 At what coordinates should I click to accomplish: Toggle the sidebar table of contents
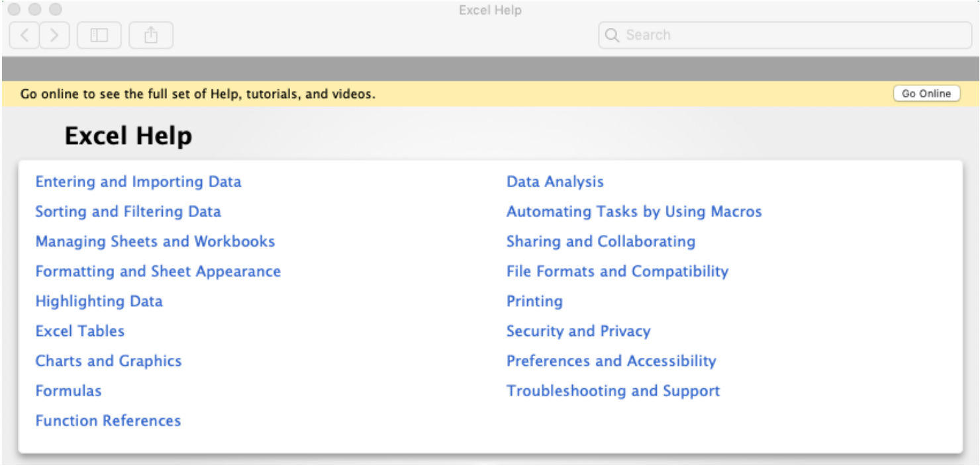[x=99, y=35]
